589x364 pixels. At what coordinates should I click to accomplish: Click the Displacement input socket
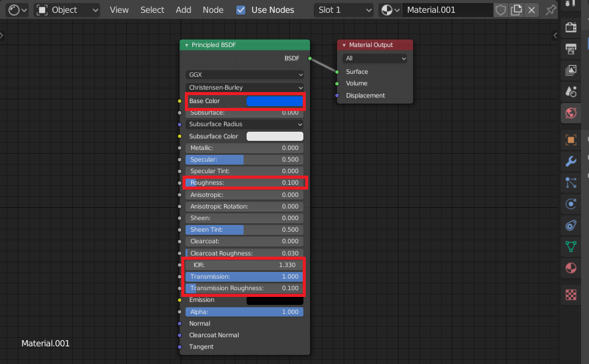(337, 96)
